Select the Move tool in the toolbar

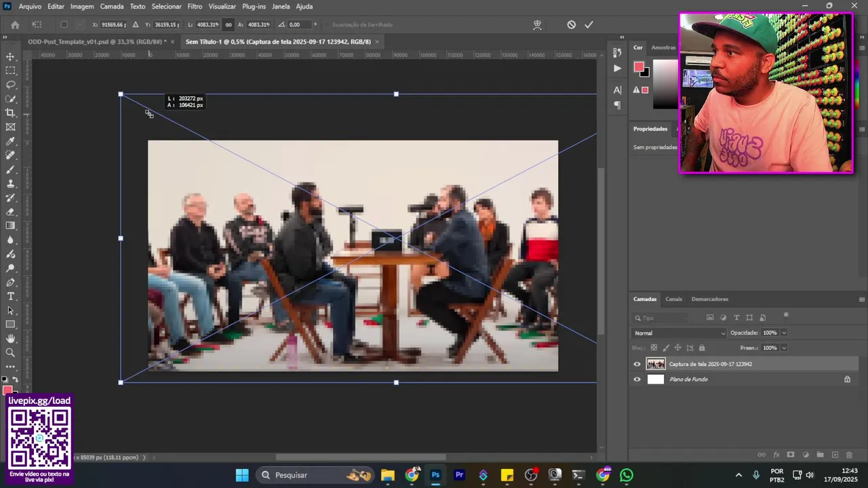tap(10, 56)
